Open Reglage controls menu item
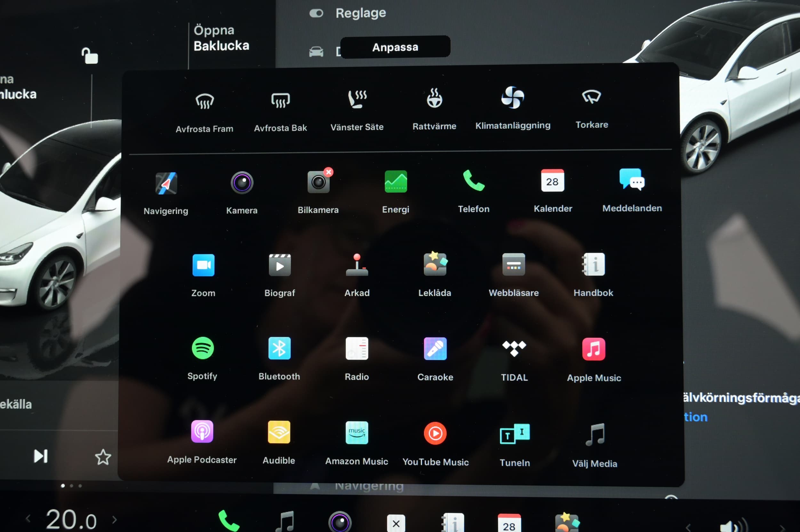Viewport: 800px width, 532px height. [348, 13]
